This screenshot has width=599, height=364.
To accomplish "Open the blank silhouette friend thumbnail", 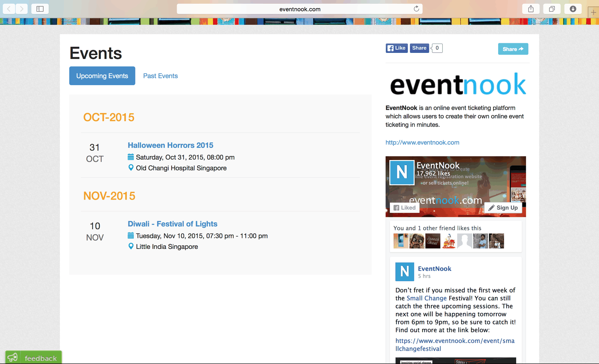I will 465,241.
